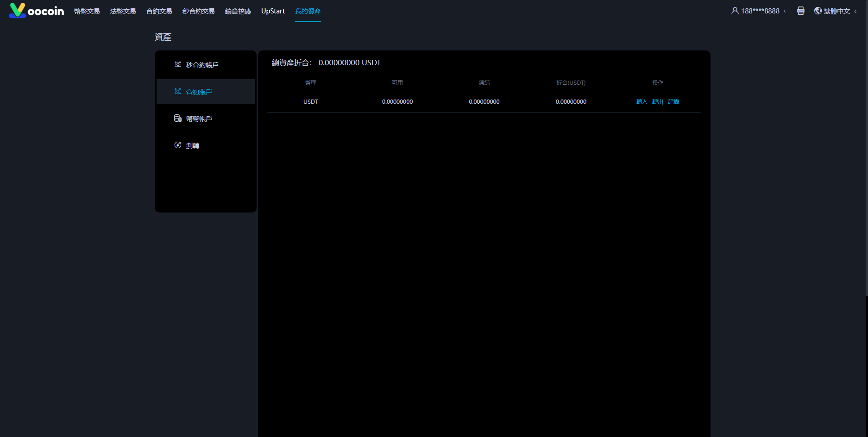868x437 pixels.
Task: Click 轉入 link for USDT
Action: (x=642, y=102)
